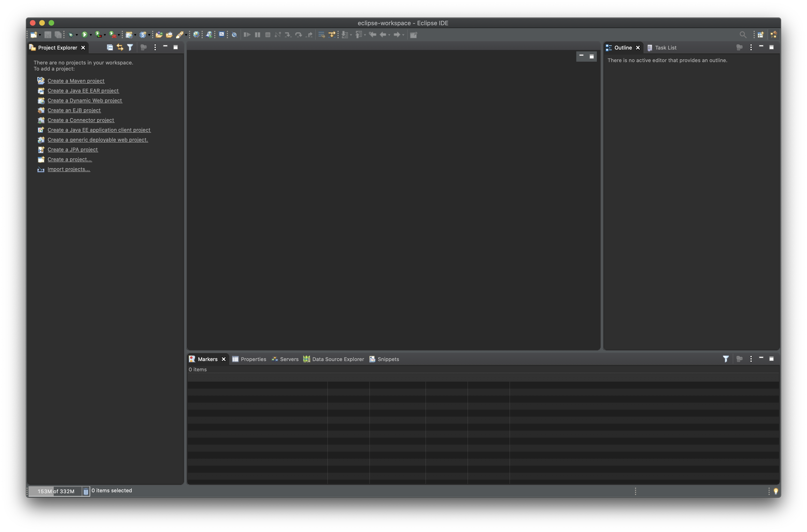Click the Search flashlight icon
This screenshot has width=807, height=532.
pos(180,35)
